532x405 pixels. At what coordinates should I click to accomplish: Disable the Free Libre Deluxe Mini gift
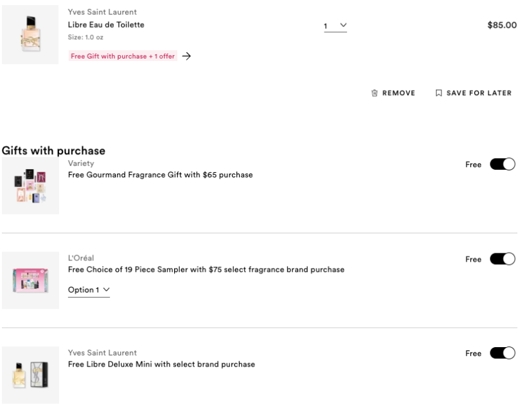(x=502, y=353)
